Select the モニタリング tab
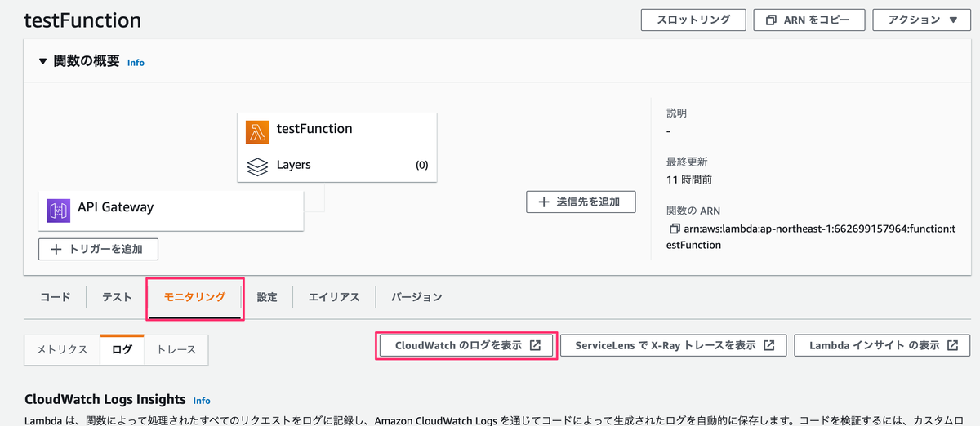Image resolution: width=980 pixels, height=426 pixels. 194,297
